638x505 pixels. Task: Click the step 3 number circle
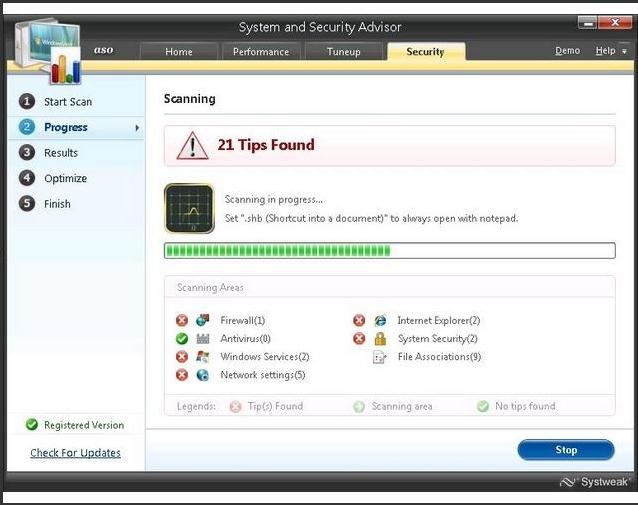pos(27,152)
